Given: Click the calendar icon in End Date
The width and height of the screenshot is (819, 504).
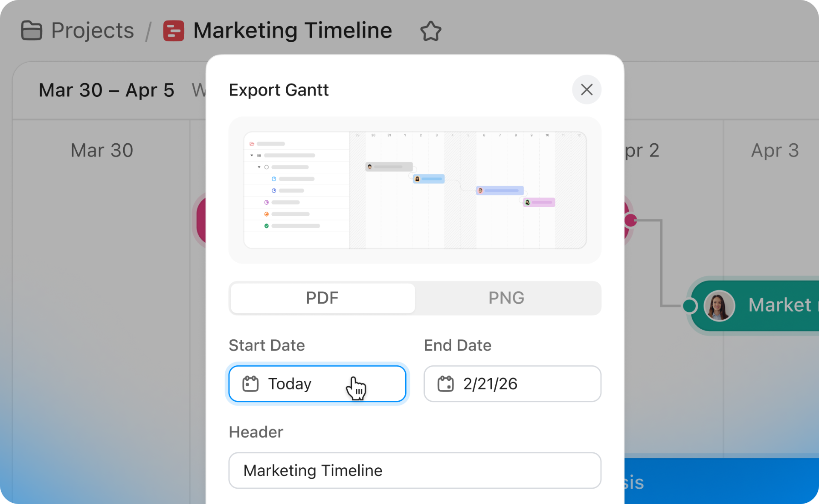Looking at the screenshot, I should pos(445,384).
